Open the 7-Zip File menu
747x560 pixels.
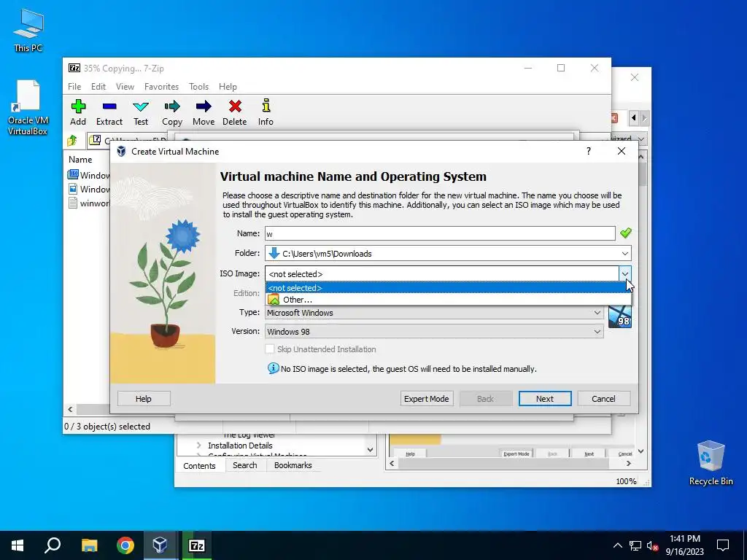click(x=74, y=87)
